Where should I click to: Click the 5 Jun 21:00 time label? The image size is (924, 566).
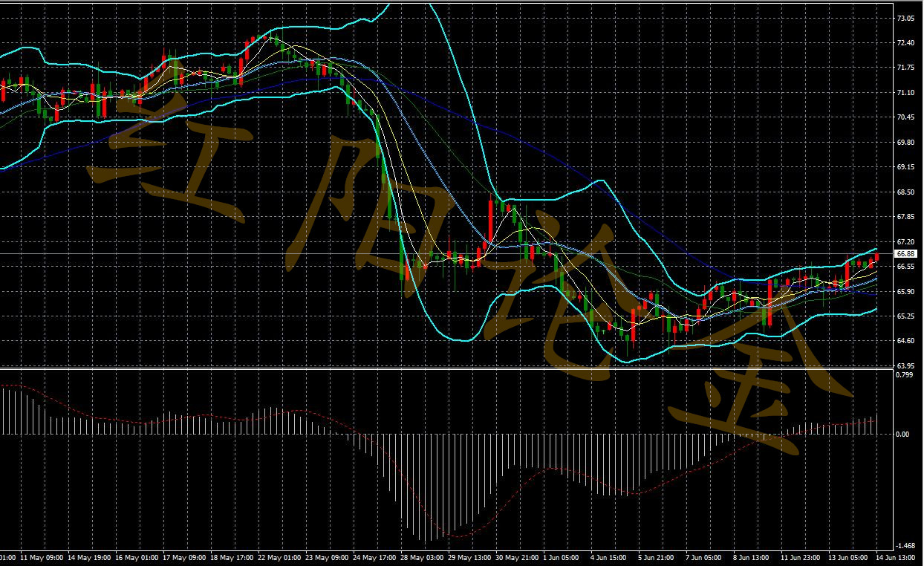(x=657, y=557)
